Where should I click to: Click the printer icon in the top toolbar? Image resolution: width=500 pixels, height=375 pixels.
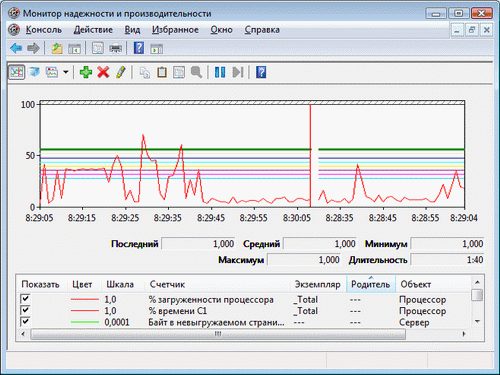tap(115, 49)
